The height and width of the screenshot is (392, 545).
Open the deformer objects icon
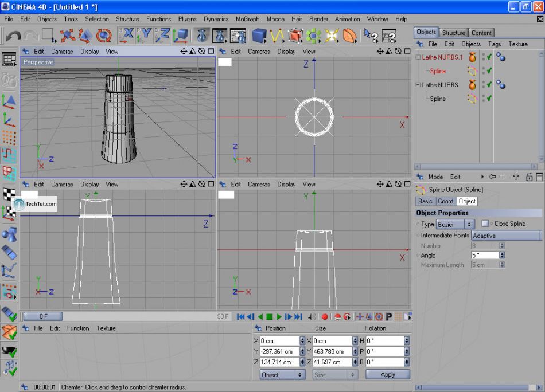click(349, 36)
